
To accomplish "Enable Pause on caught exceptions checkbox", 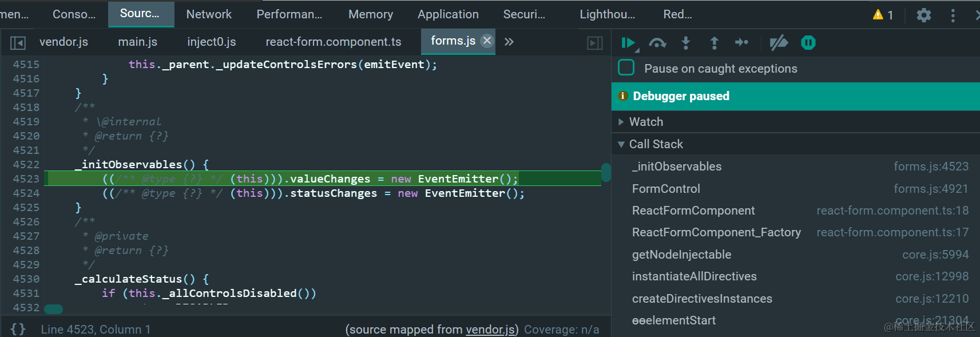I will [x=626, y=68].
